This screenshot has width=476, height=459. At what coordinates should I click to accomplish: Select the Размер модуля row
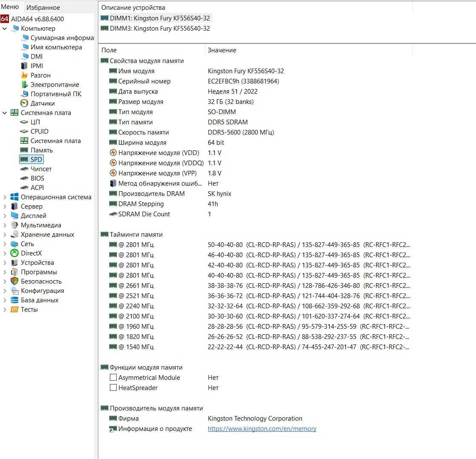click(x=255, y=102)
